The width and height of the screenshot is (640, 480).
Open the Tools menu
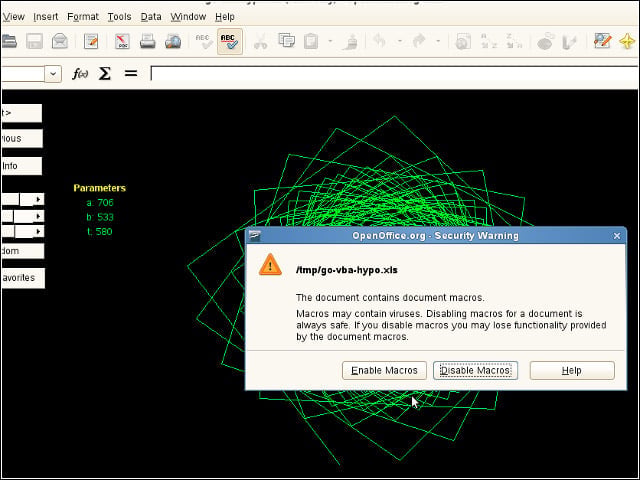click(119, 17)
